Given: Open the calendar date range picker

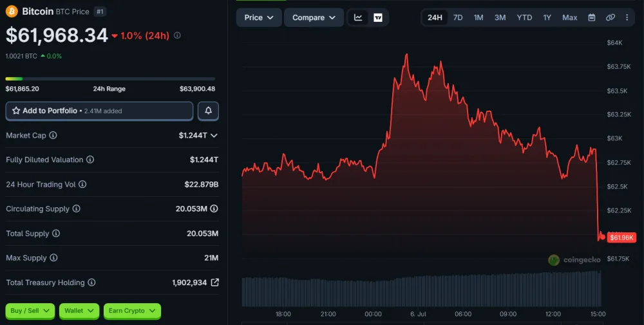Looking at the screenshot, I should click(591, 17).
